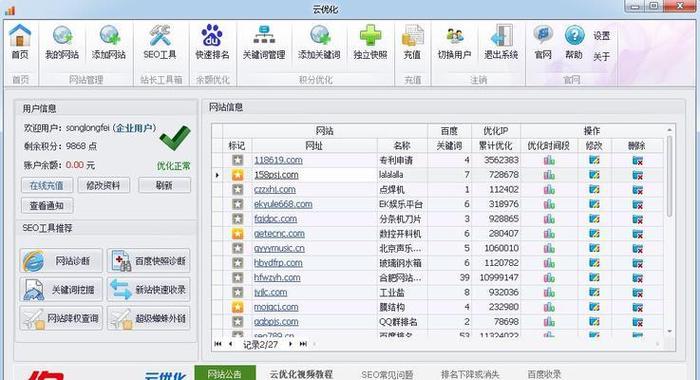Click the 查看通知 button
Viewport: 700px width, 380px height.
47,206
